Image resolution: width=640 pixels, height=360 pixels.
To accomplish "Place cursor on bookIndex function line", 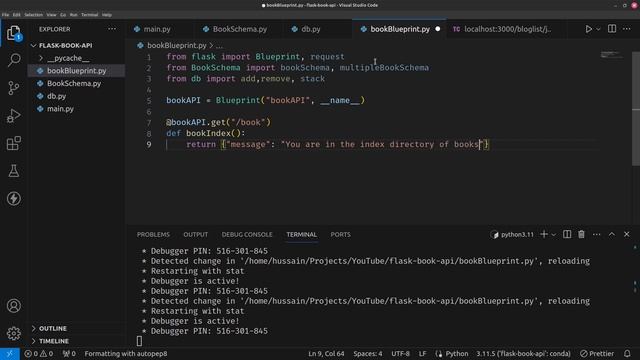I will 205,133.
